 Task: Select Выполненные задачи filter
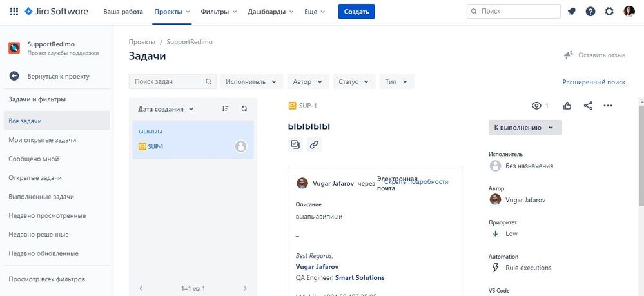(x=57, y=197)
